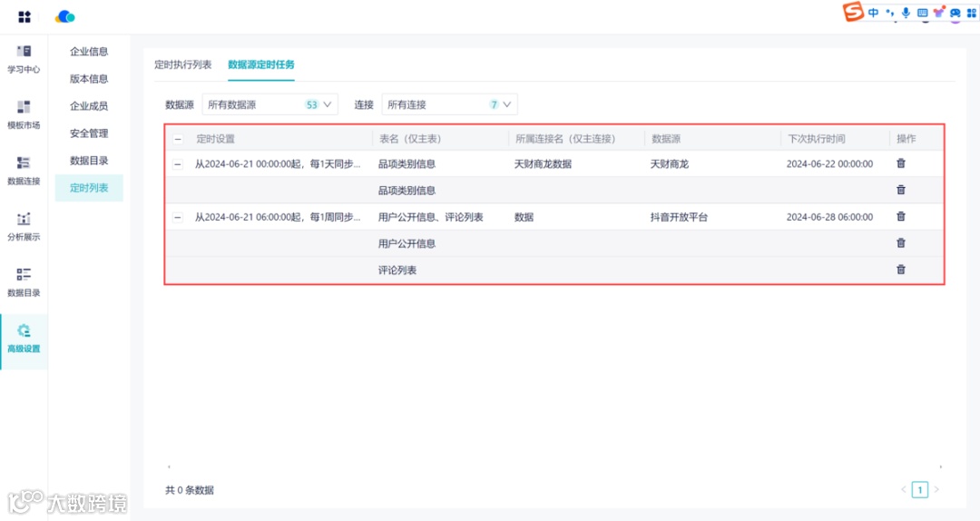Click the 用户公开信息、评论列表 table name cell
The image size is (980, 521).
pyautogui.click(x=431, y=217)
